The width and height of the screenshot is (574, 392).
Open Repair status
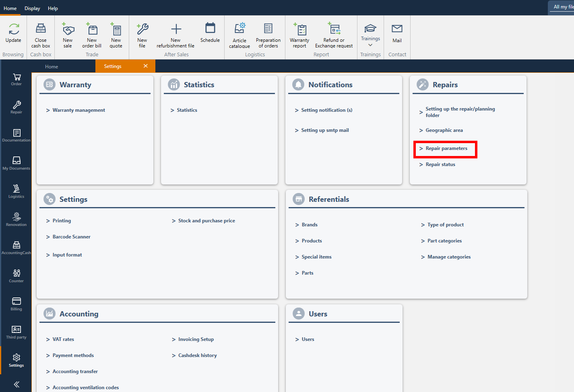[x=440, y=164]
